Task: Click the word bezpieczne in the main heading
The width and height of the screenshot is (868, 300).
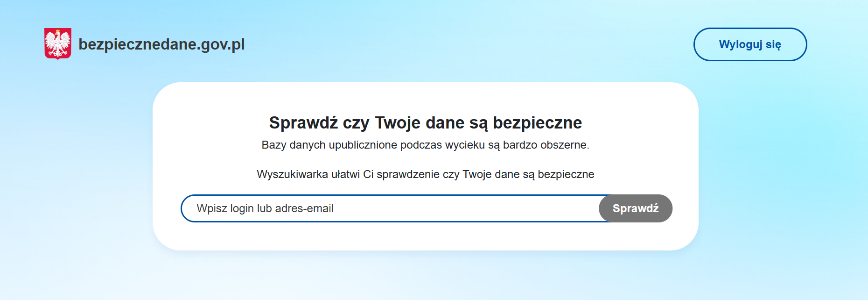Action: coord(537,123)
